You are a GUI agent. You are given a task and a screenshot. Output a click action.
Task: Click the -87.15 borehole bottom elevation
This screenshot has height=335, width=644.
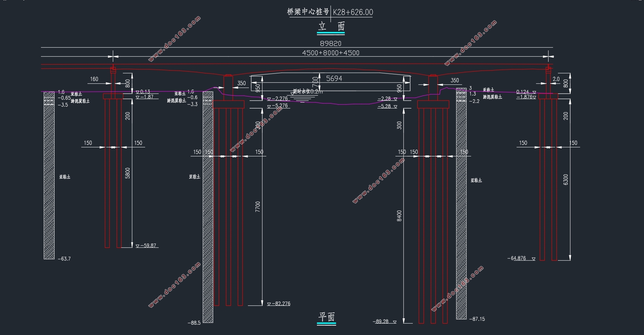477,319
